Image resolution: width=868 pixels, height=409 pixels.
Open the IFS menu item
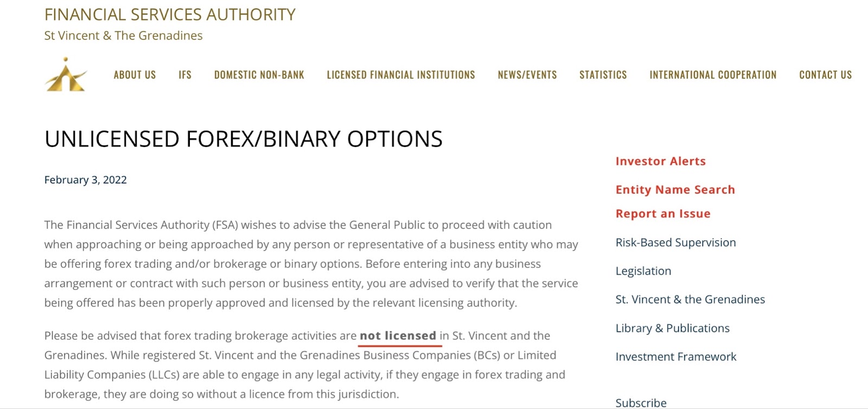click(x=185, y=75)
